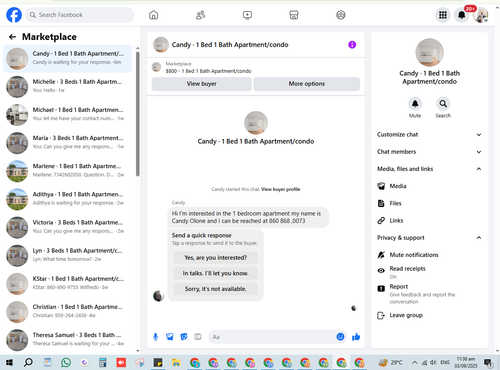Viewport: 500px width, 370px height.
Task: Click the voice clip microphone icon
Action: click(155, 337)
